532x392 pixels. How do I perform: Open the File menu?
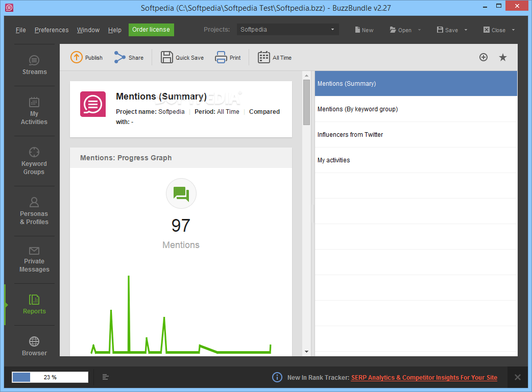tap(21, 30)
